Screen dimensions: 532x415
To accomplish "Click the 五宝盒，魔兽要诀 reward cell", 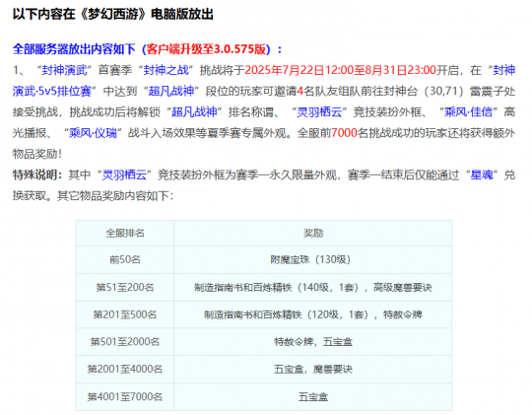I will tap(313, 369).
